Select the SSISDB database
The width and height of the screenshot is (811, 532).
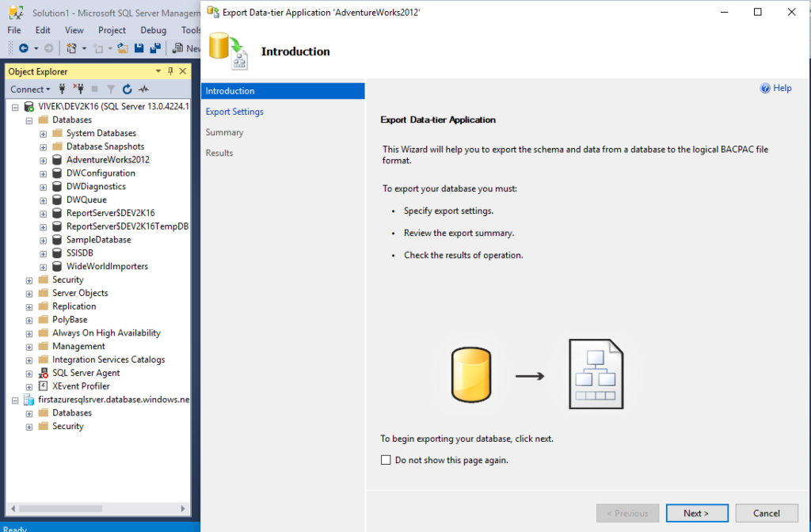(x=78, y=253)
